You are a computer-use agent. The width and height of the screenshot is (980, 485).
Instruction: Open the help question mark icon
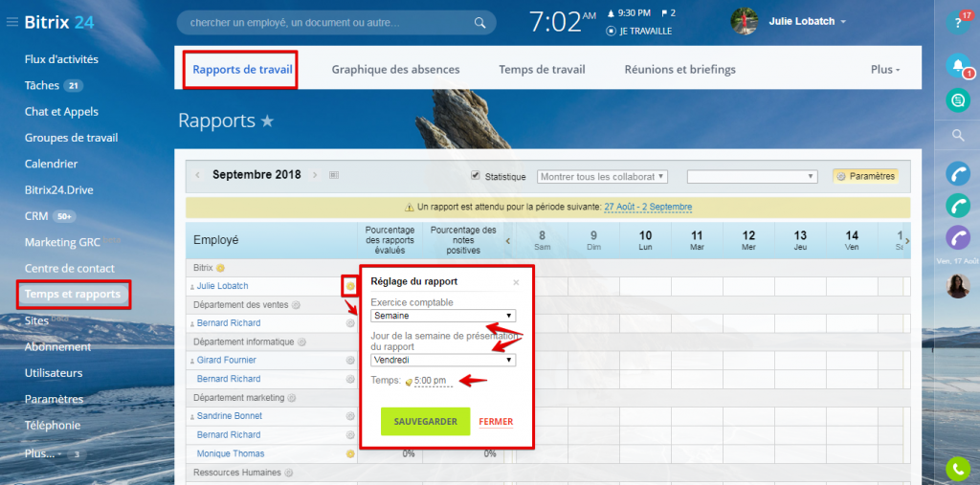tap(957, 23)
